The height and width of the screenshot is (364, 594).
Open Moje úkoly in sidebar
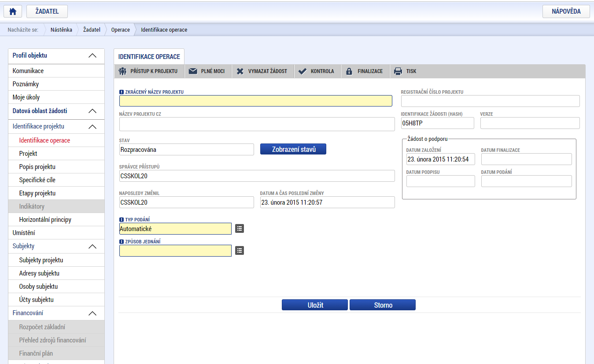coord(56,97)
